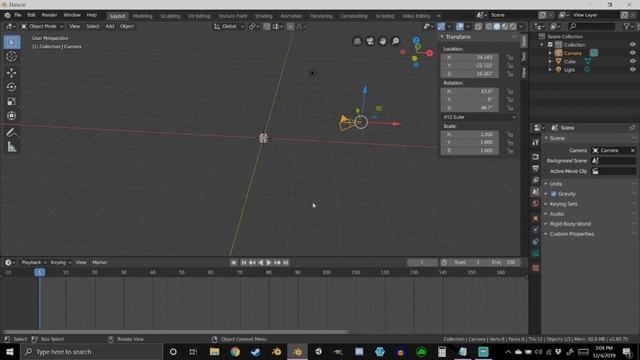Image resolution: width=640 pixels, height=360 pixels.
Task: Select the Annotate tool
Action: pyautogui.click(x=12, y=132)
